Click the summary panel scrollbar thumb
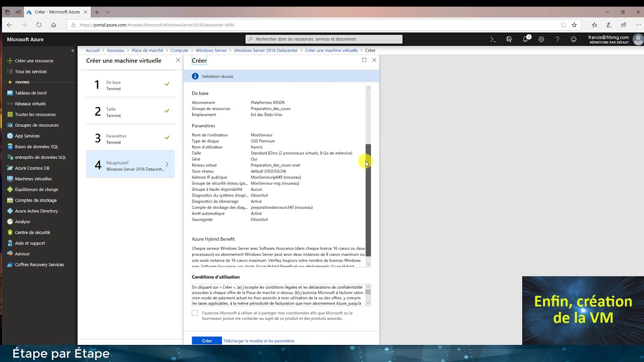 (x=368, y=200)
